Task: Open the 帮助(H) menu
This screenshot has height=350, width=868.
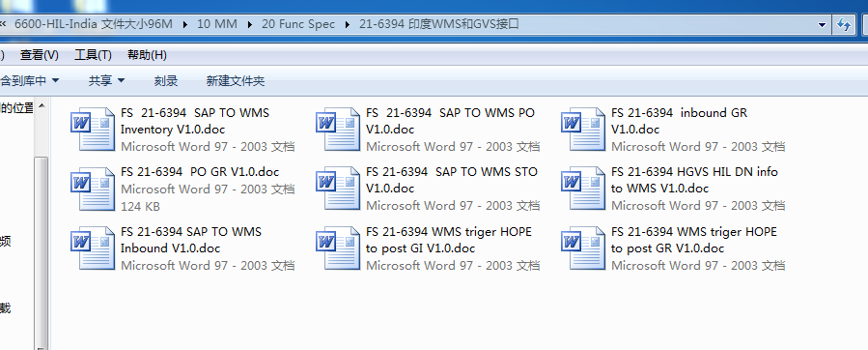Action: tap(147, 55)
